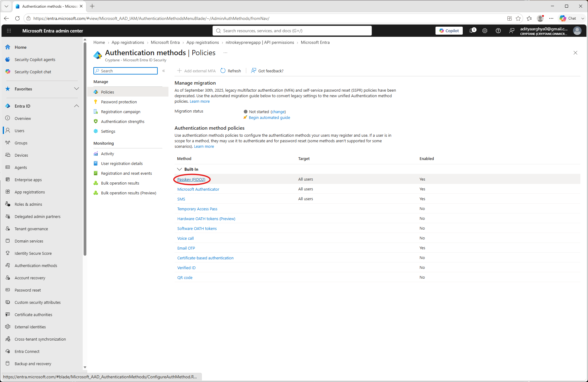Open Certificate-based authentication method
The height and width of the screenshot is (382, 588).
[205, 258]
